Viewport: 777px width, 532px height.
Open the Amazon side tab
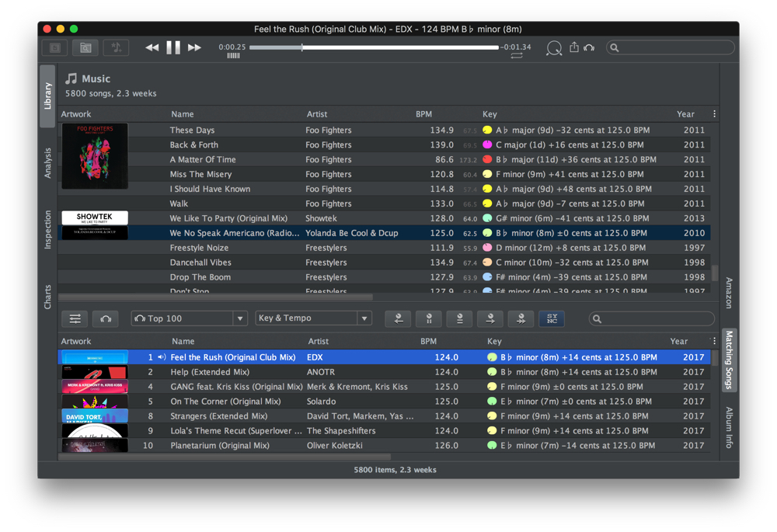click(729, 293)
